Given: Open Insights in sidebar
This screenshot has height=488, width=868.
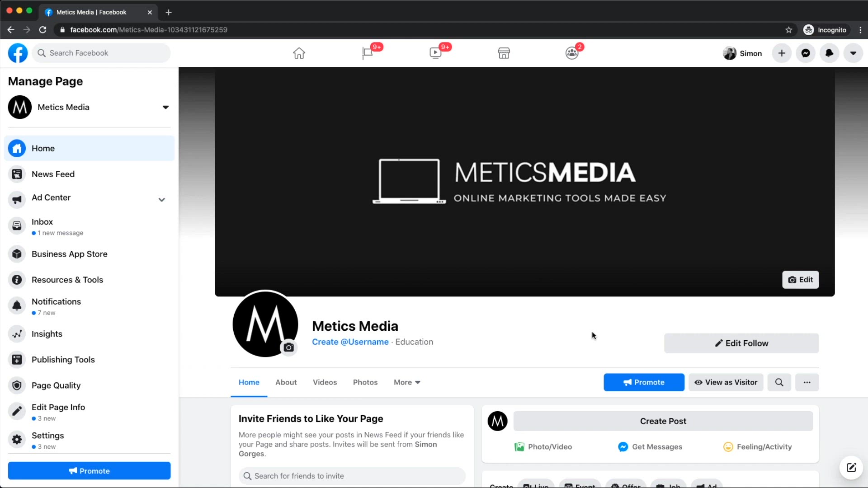Looking at the screenshot, I should click(x=89, y=334).
